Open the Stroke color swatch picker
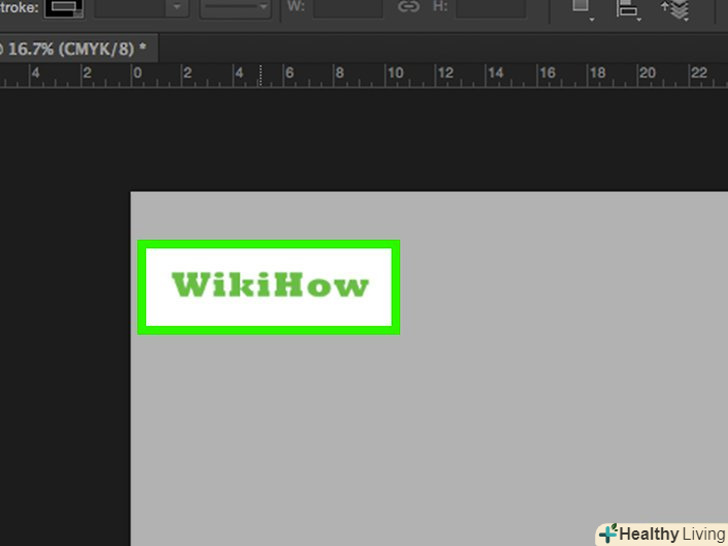Screen dimensions: 728x546 tap(64, 8)
